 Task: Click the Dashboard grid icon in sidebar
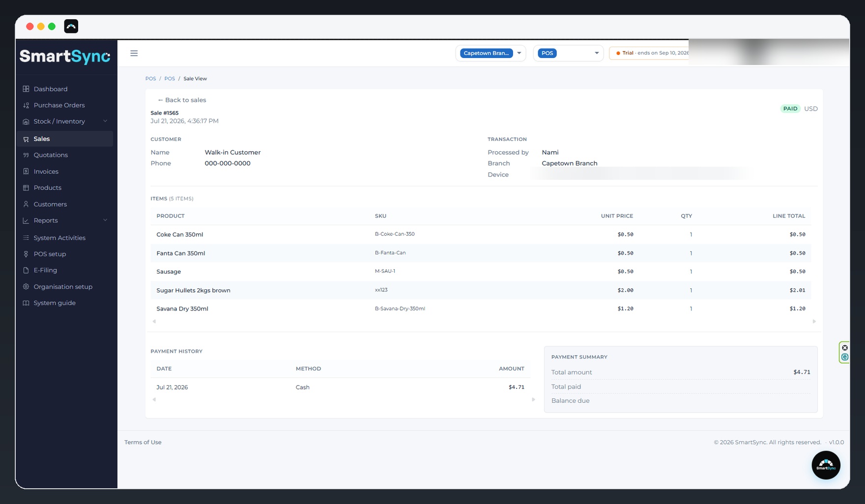(26, 89)
